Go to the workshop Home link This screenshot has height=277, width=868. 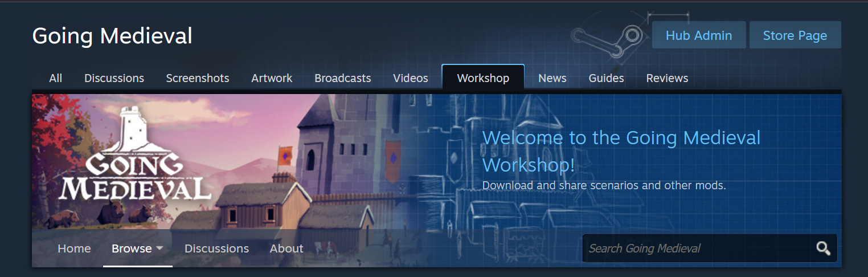pyautogui.click(x=74, y=249)
